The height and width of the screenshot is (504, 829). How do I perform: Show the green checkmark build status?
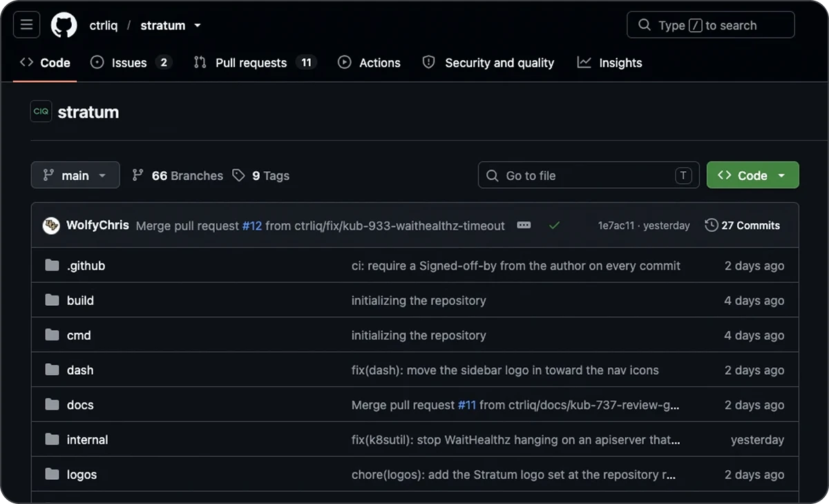point(554,226)
